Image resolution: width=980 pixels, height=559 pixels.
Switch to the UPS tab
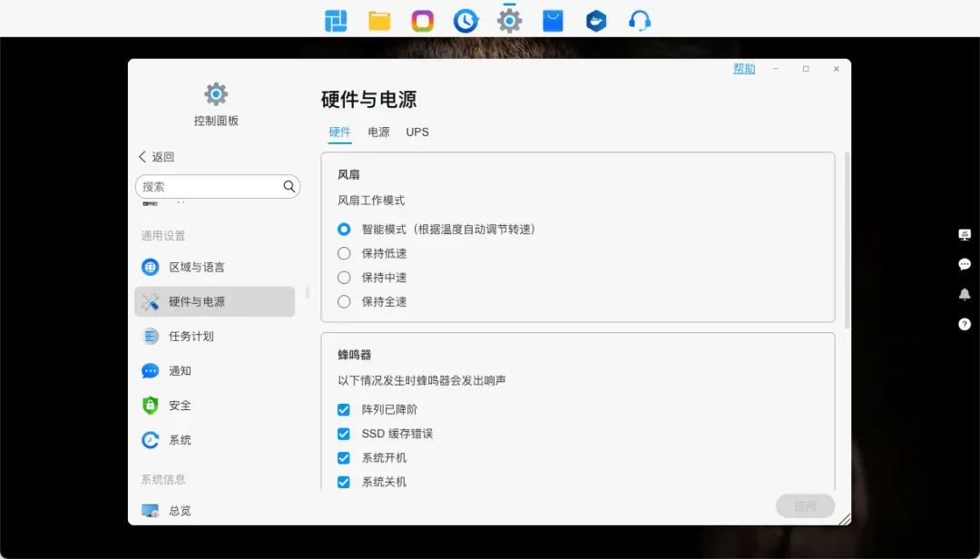(x=417, y=132)
